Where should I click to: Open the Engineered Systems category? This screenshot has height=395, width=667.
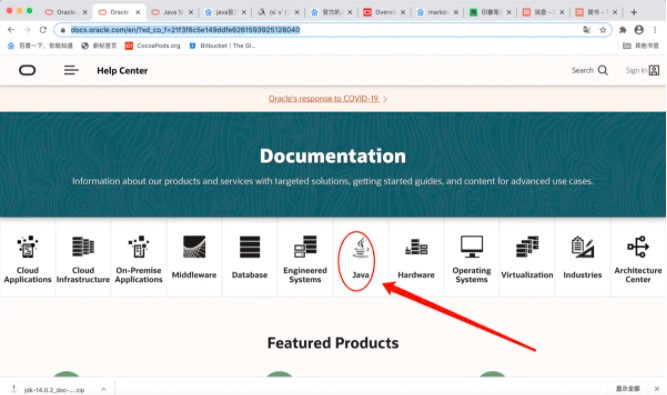[x=305, y=257]
